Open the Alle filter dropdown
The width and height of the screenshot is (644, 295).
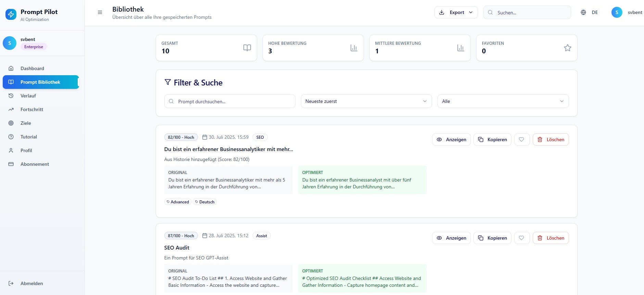click(x=503, y=101)
